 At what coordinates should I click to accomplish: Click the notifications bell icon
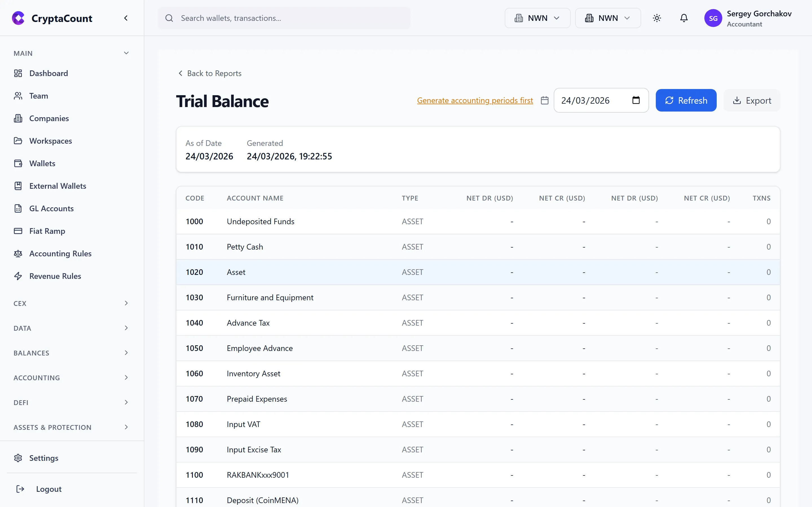(x=684, y=18)
